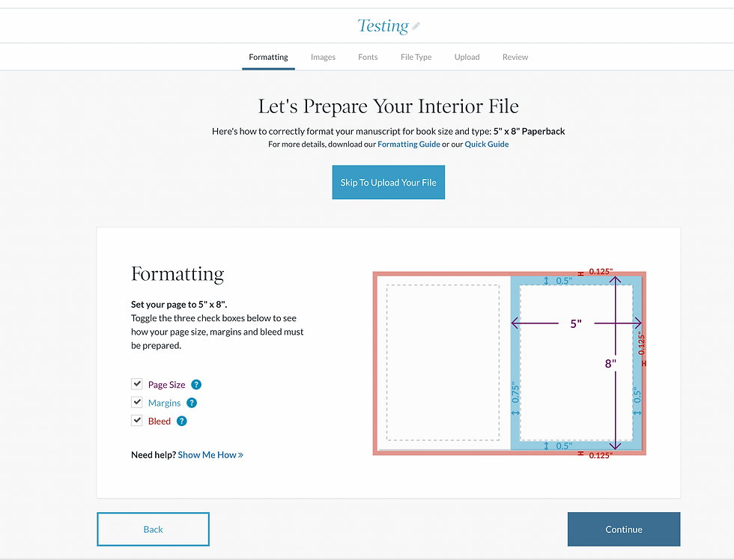Click the left blank page in the diagram
The width and height of the screenshot is (734, 560).
point(443,362)
